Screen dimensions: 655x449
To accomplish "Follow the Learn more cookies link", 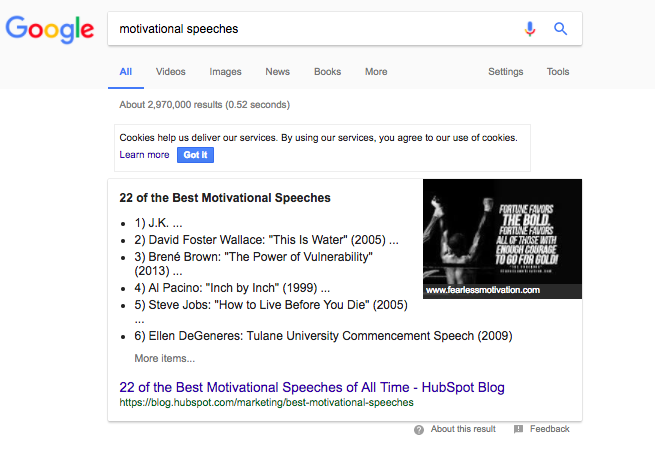I will pos(144,155).
